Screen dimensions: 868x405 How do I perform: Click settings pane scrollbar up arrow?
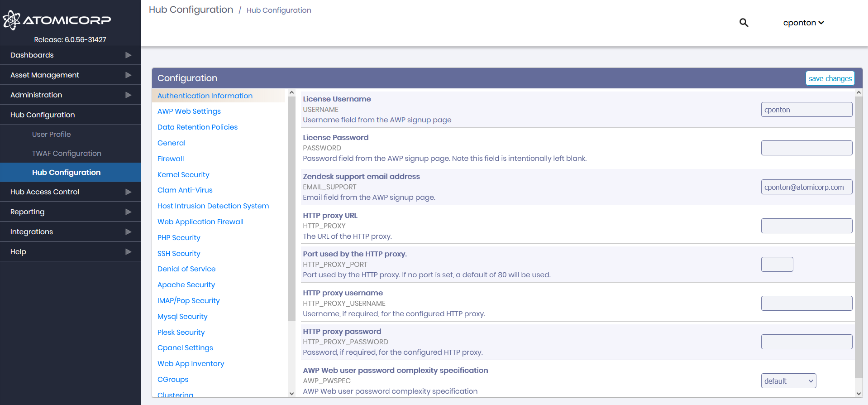pyautogui.click(x=858, y=92)
